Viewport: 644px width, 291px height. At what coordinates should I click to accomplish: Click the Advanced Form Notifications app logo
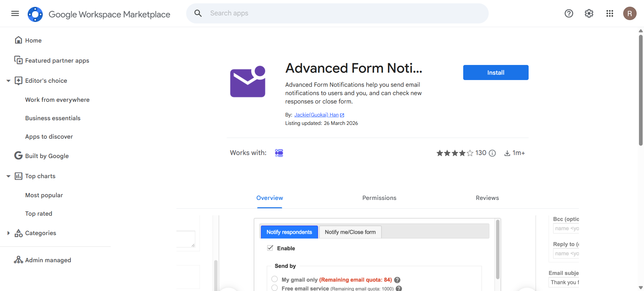click(x=248, y=81)
